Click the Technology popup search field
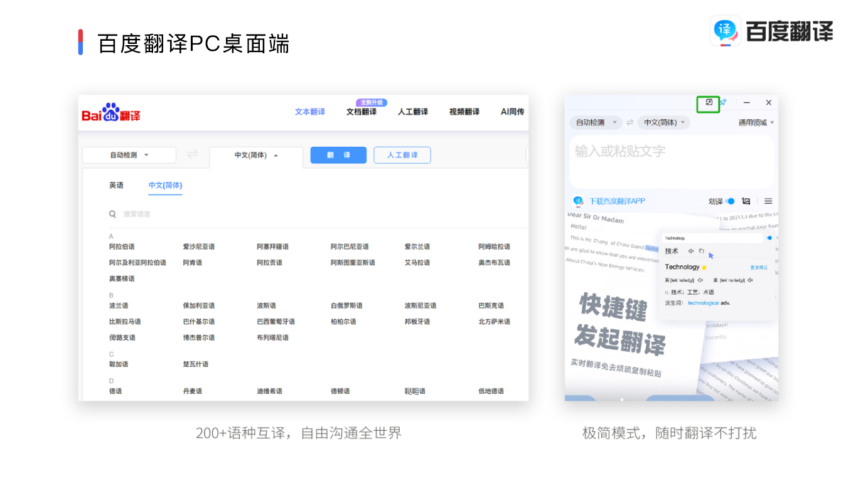 pos(712,238)
